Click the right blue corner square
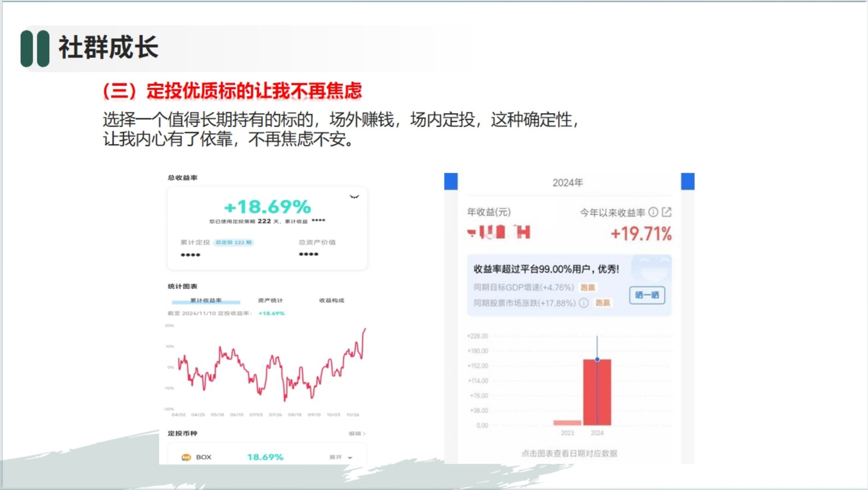Viewport: 868px width, 490px height. [688, 181]
